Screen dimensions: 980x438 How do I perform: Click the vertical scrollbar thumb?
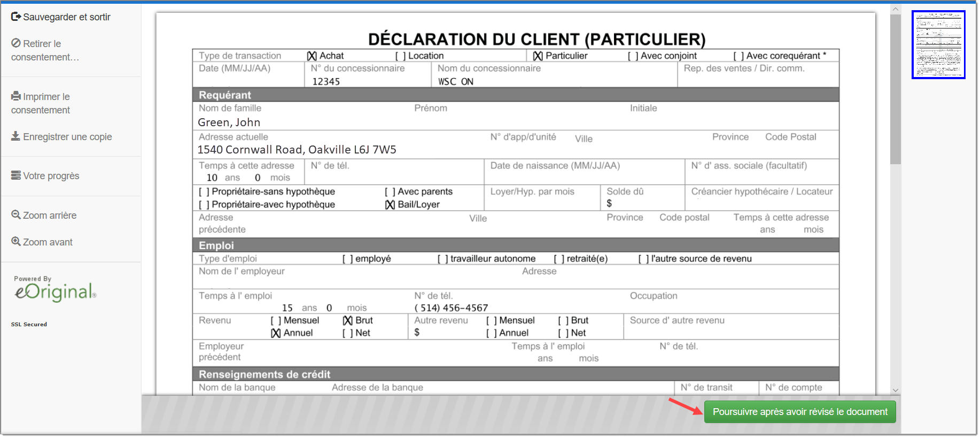(896, 89)
